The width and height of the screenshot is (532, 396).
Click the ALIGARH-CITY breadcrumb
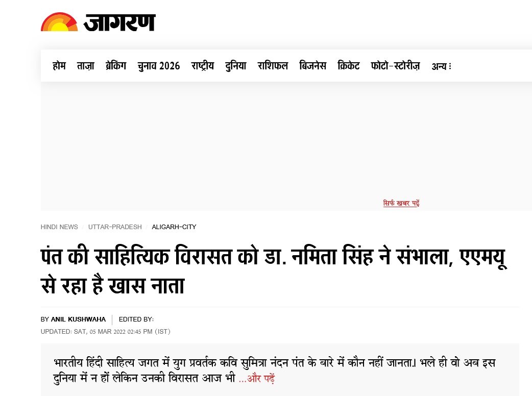pos(174,227)
